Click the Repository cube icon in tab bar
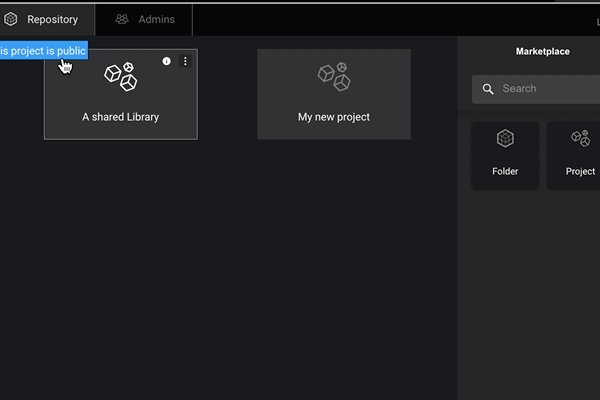The width and height of the screenshot is (600, 400). tap(11, 19)
